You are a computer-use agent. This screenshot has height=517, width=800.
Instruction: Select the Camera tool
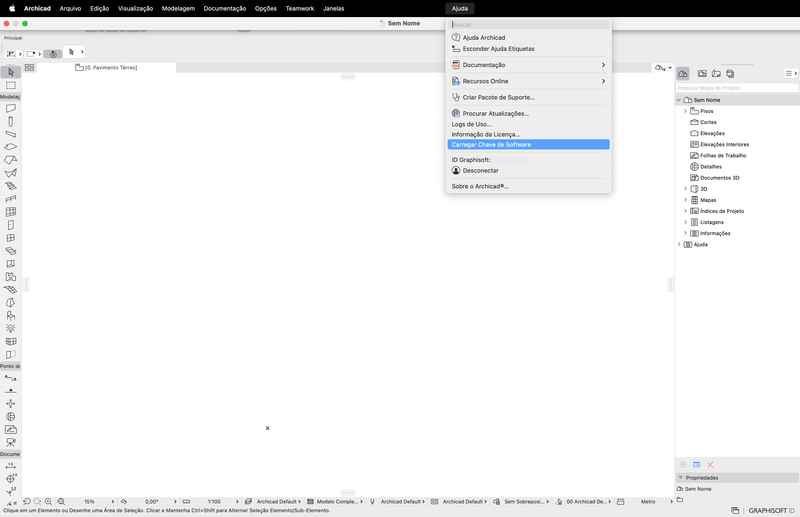pos(11,442)
